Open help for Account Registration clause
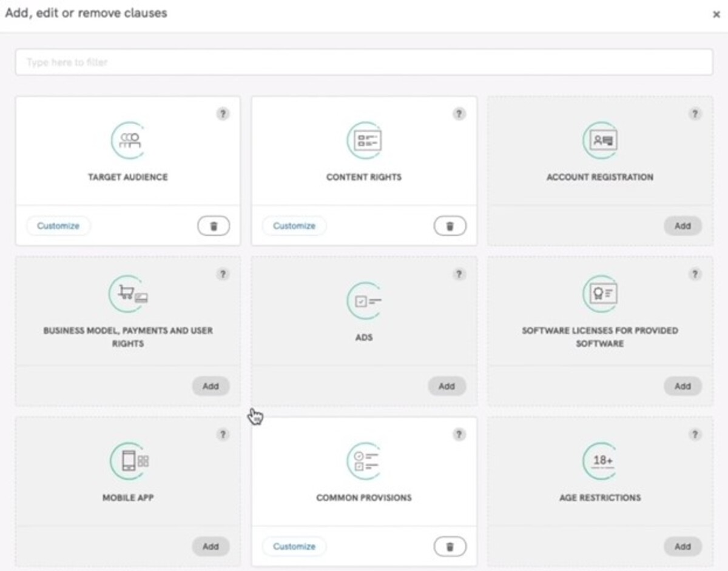The image size is (728, 571). [x=695, y=114]
